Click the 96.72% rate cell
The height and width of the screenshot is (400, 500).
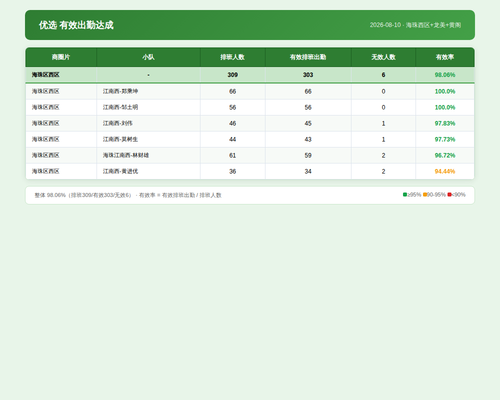(445, 155)
